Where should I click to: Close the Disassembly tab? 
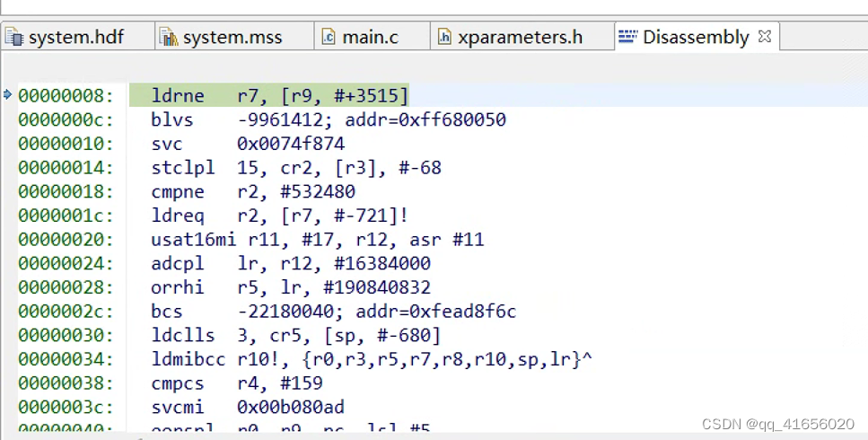pos(765,37)
